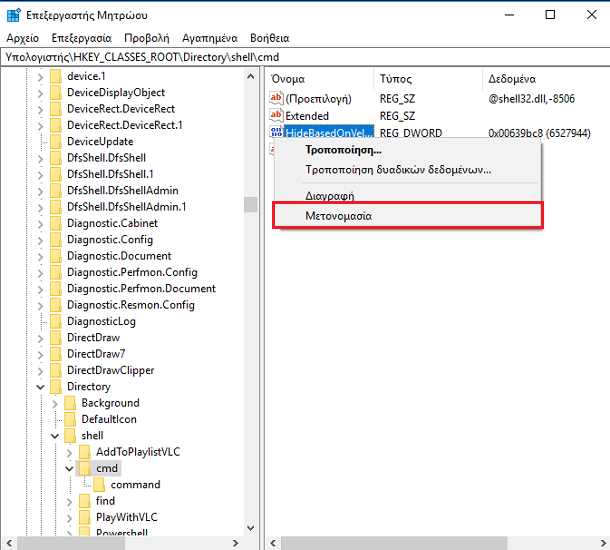Click the values pane scroll left arrow
This screenshot has width=610, height=550.
[x=273, y=543]
